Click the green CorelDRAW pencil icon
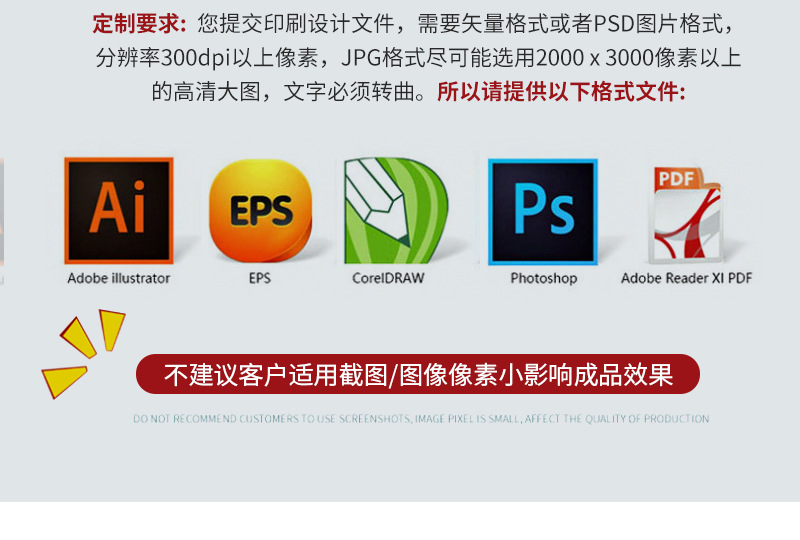This screenshot has height=540, width=800. [x=396, y=210]
